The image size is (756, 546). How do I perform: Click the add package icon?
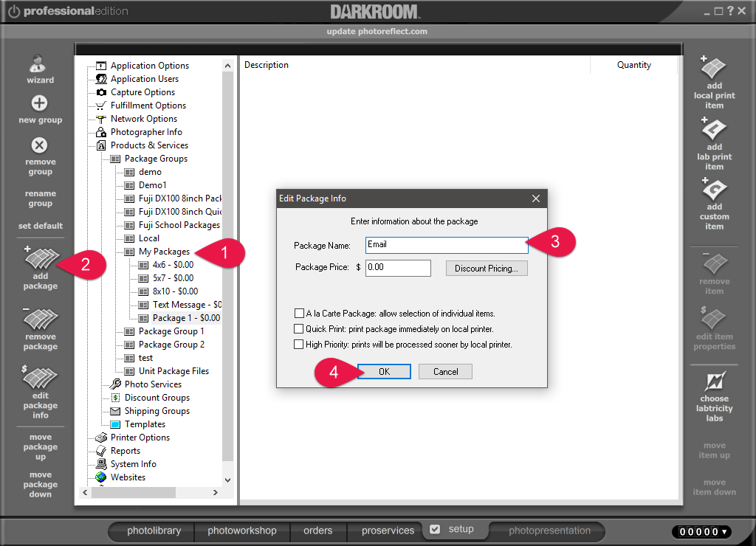point(41,258)
